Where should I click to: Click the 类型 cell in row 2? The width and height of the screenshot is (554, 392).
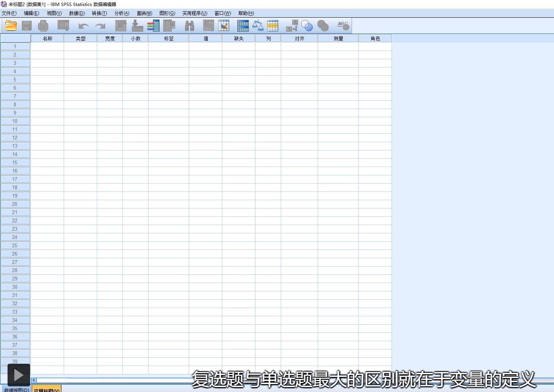tap(81, 55)
